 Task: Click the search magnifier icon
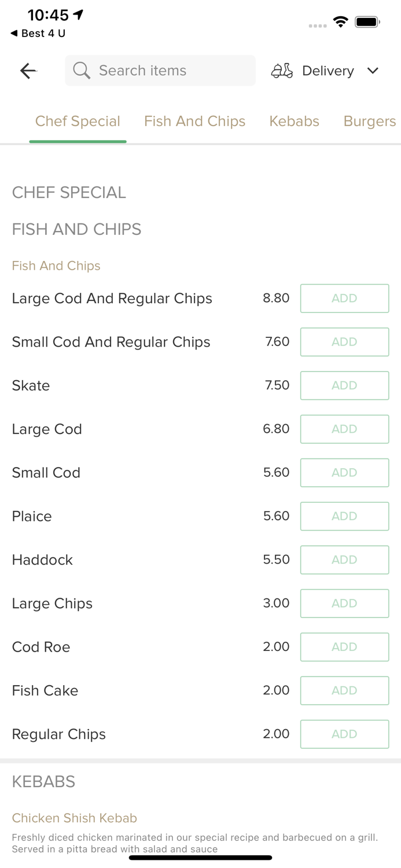coord(81,71)
